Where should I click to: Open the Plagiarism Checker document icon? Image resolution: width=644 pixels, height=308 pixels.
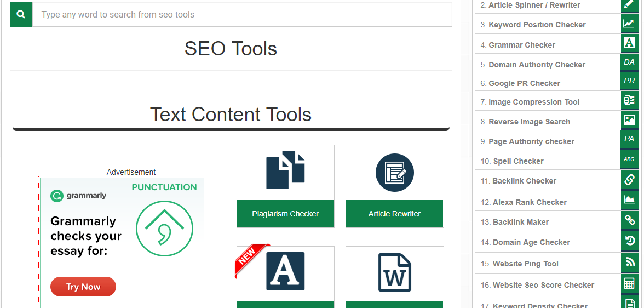(285, 170)
